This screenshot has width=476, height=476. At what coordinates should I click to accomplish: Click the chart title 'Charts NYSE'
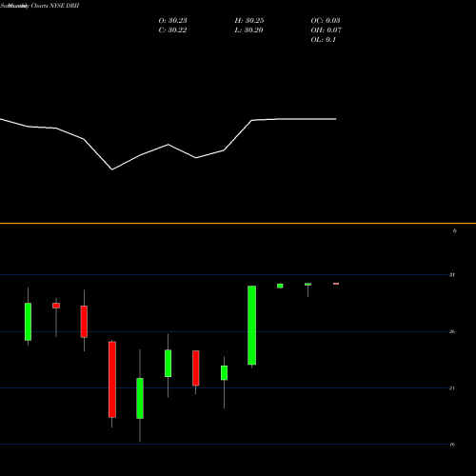point(49,6)
